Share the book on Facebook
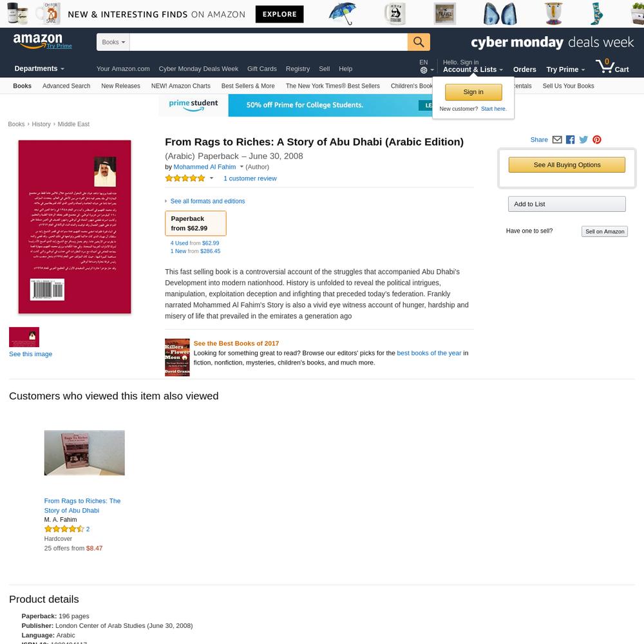644x644 pixels. pos(570,140)
